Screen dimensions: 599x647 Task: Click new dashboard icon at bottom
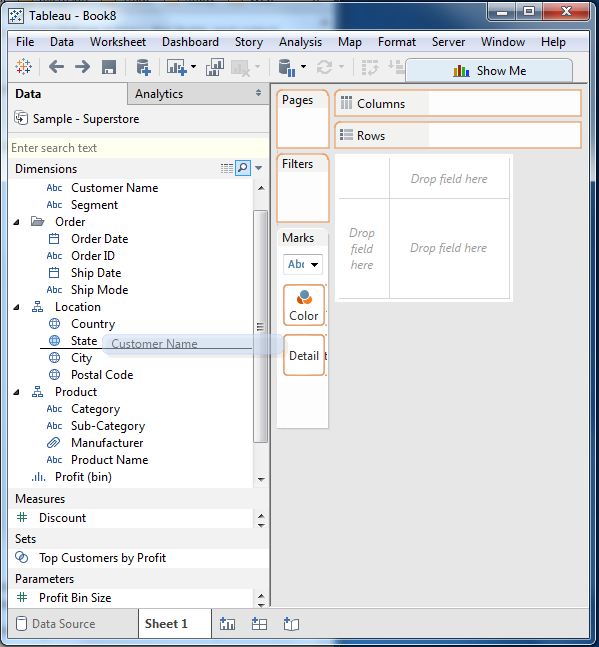(259, 623)
